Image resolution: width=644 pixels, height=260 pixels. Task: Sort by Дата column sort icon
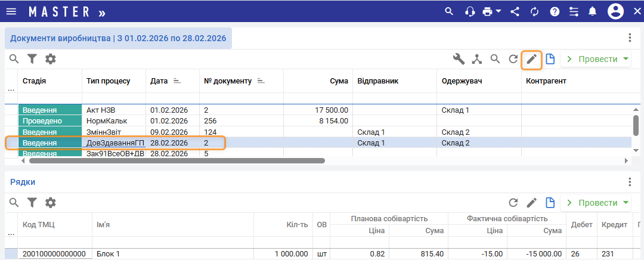pyautogui.click(x=177, y=81)
